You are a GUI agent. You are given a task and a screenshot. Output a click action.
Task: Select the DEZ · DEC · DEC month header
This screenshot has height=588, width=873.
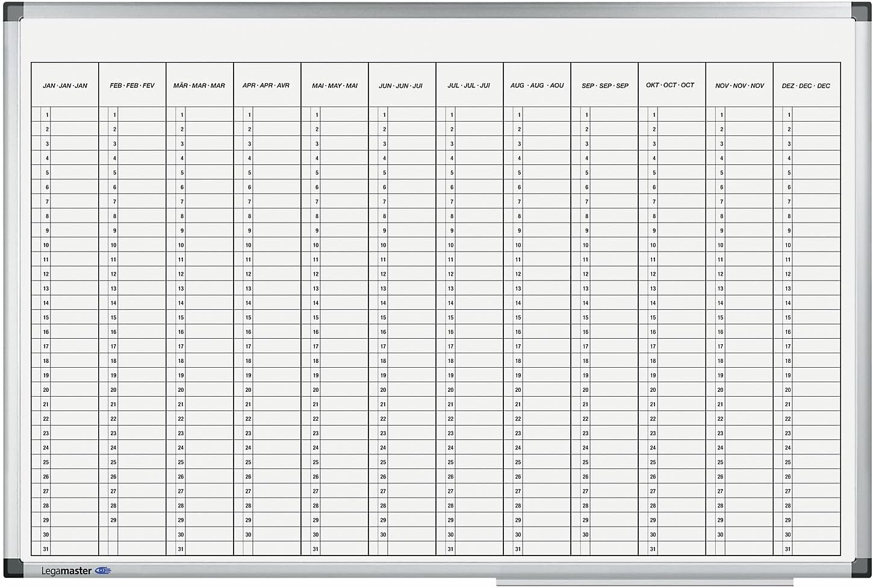tap(806, 85)
